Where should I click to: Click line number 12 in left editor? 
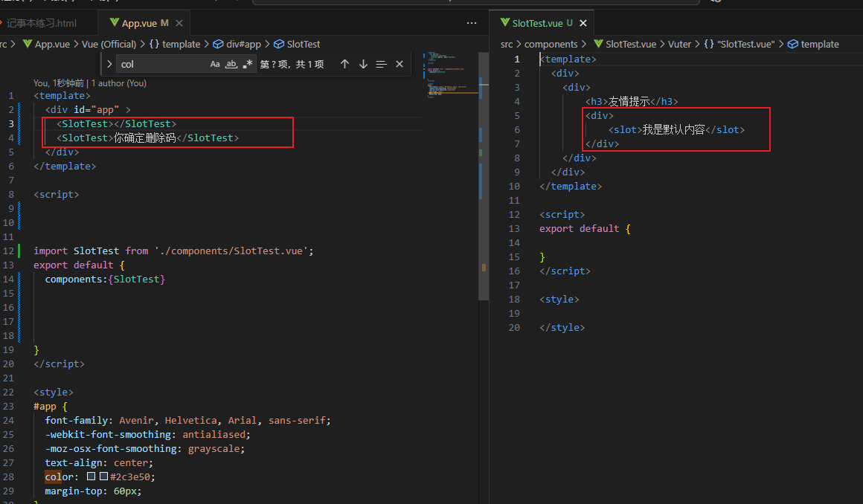click(x=8, y=251)
